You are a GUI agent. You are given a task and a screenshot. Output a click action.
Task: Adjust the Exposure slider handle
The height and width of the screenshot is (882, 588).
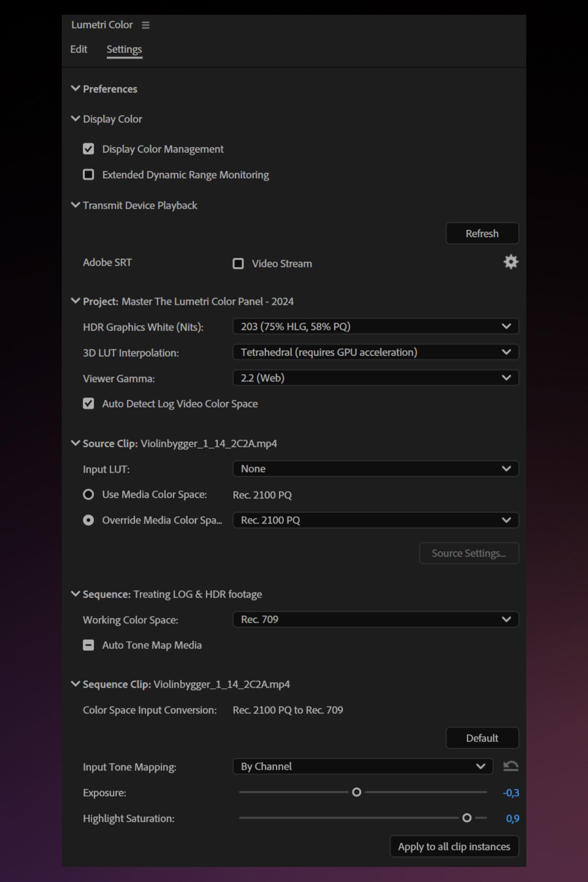(356, 792)
